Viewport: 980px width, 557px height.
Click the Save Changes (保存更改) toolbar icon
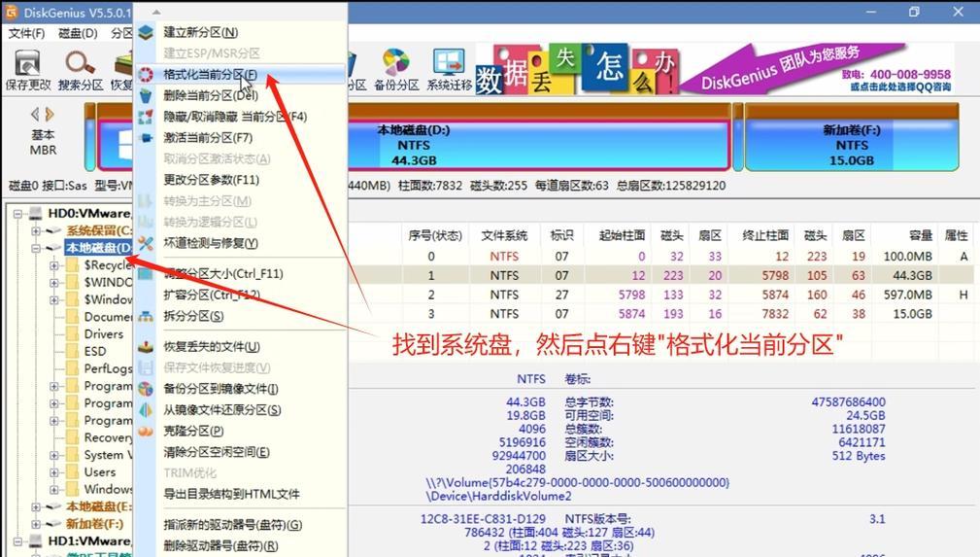(x=27, y=70)
